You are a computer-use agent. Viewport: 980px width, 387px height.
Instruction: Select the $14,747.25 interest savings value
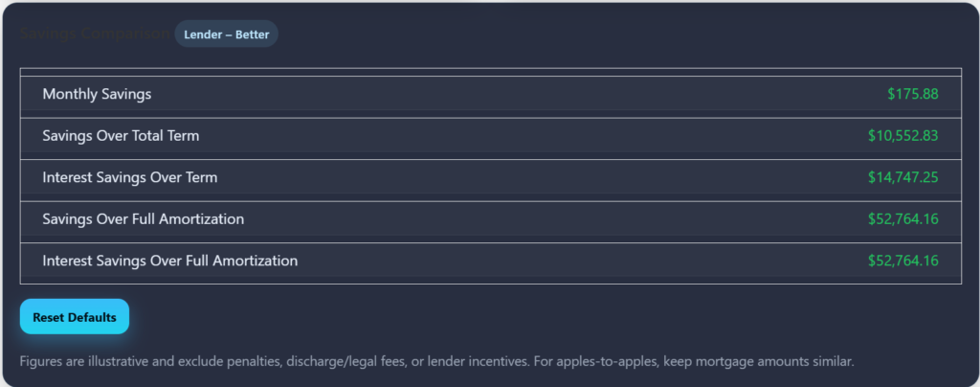coord(902,177)
